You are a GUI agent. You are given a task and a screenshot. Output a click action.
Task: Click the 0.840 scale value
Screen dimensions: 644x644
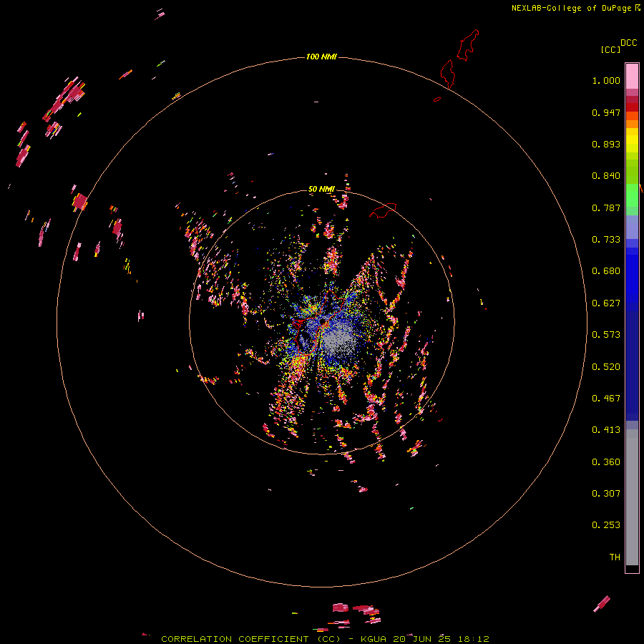pyautogui.click(x=606, y=176)
